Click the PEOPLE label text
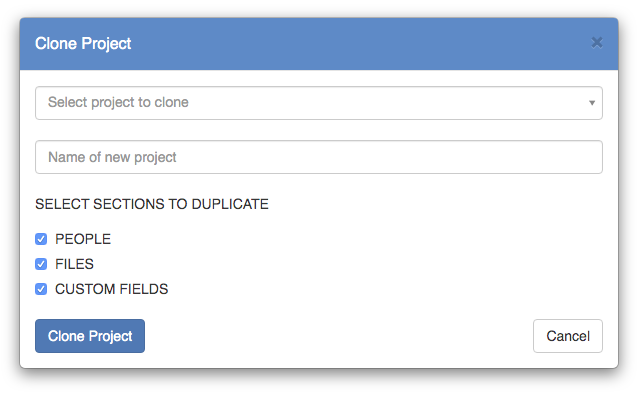This screenshot has width=640, height=394. [83, 239]
